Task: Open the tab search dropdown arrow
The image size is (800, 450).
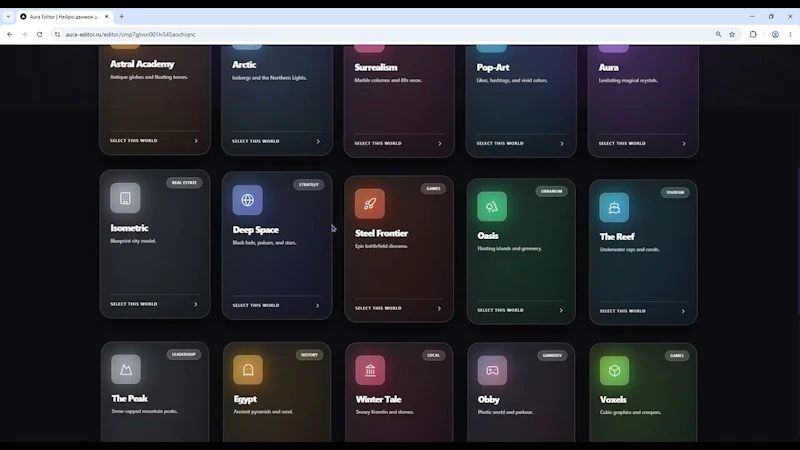Action: [x=8, y=16]
